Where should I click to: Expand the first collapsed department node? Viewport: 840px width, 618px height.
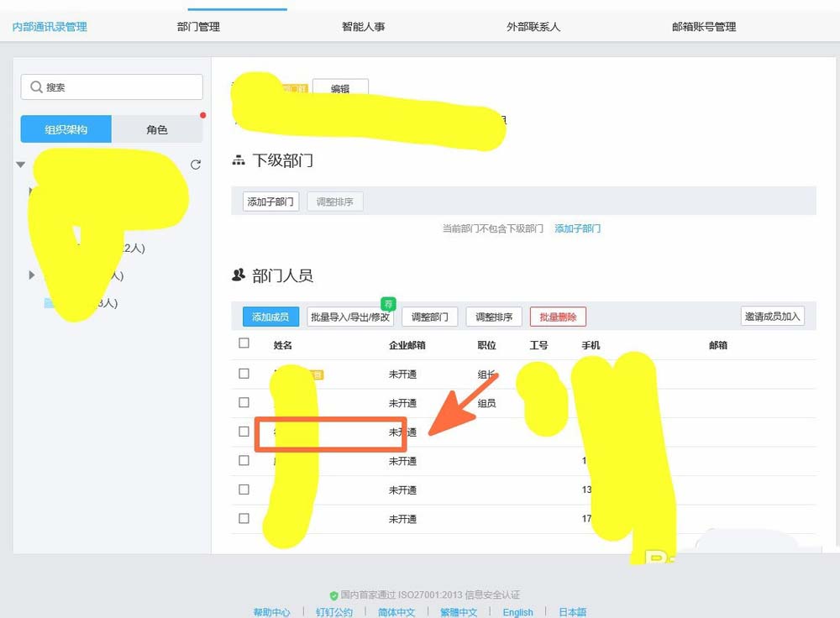point(31,191)
